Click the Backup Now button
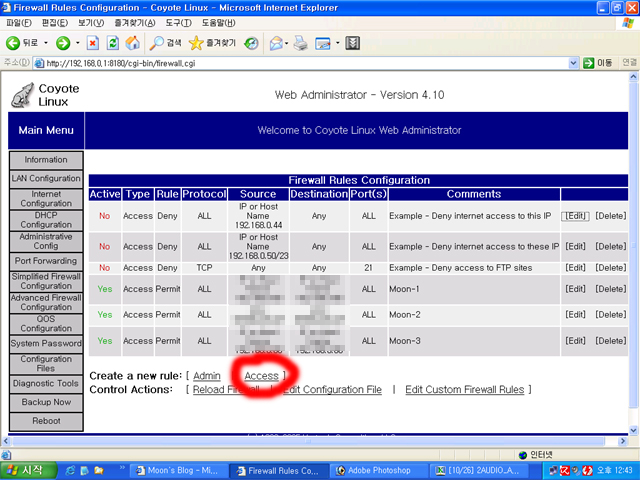This screenshot has height=480, width=640. coord(46,402)
